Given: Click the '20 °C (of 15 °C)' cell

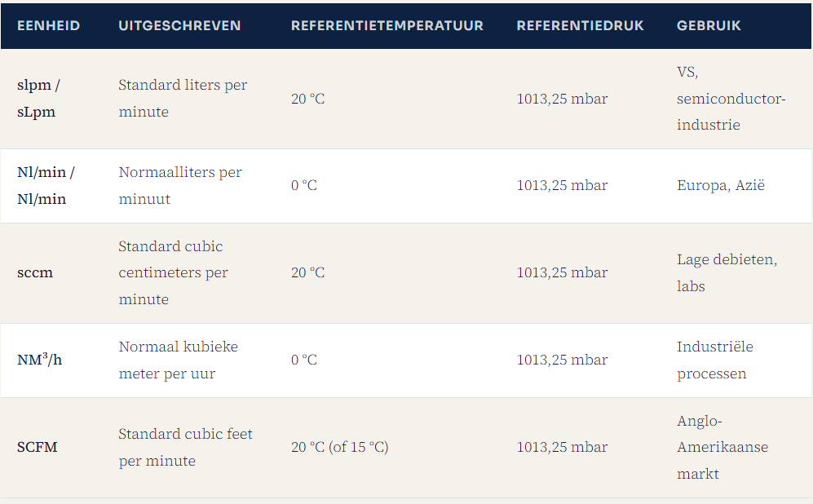Looking at the screenshot, I should [339, 447].
